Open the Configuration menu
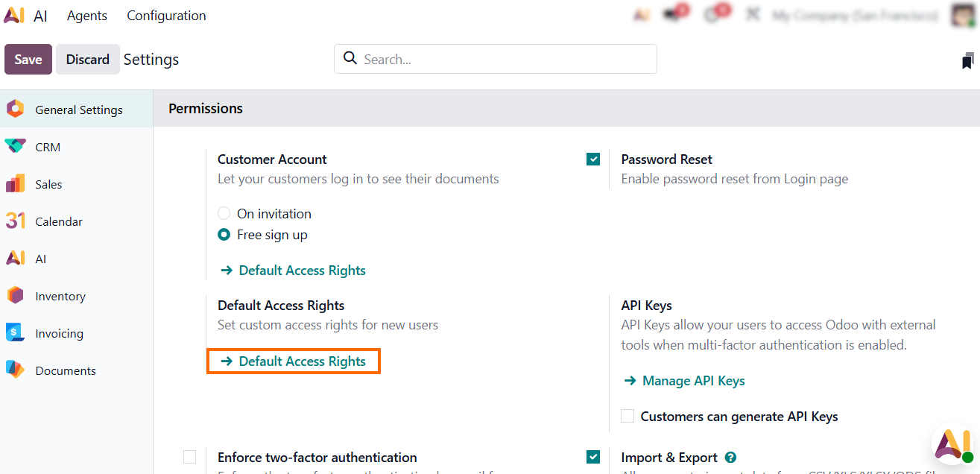 166,16
